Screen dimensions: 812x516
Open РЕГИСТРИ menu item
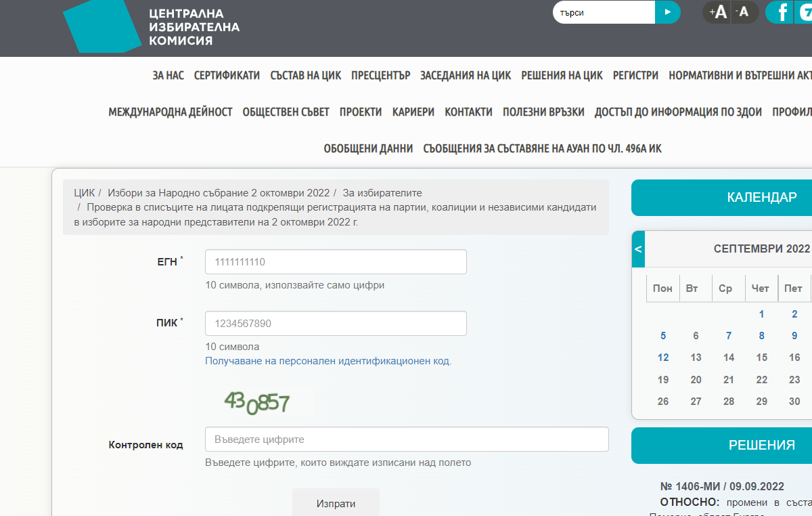tap(635, 76)
